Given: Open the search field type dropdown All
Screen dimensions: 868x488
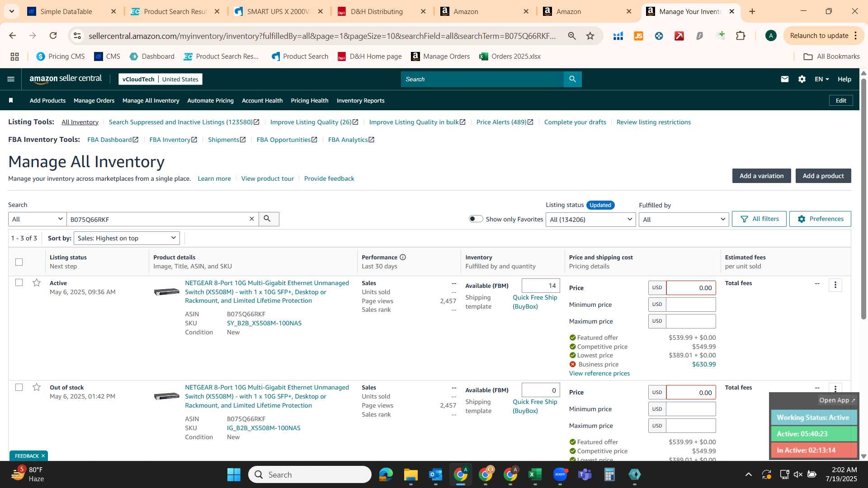Looking at the screenshot, I should (37, 219).
